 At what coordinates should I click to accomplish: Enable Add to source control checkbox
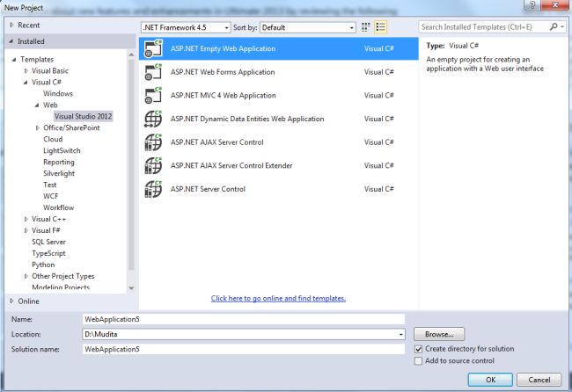tap(418, 360)
